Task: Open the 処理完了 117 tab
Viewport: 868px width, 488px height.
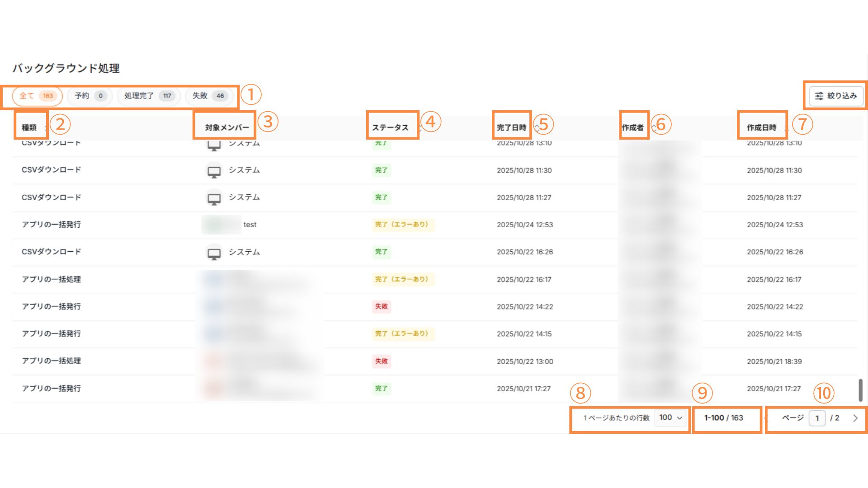Action: pyautogui.click(x=148, y=96)
